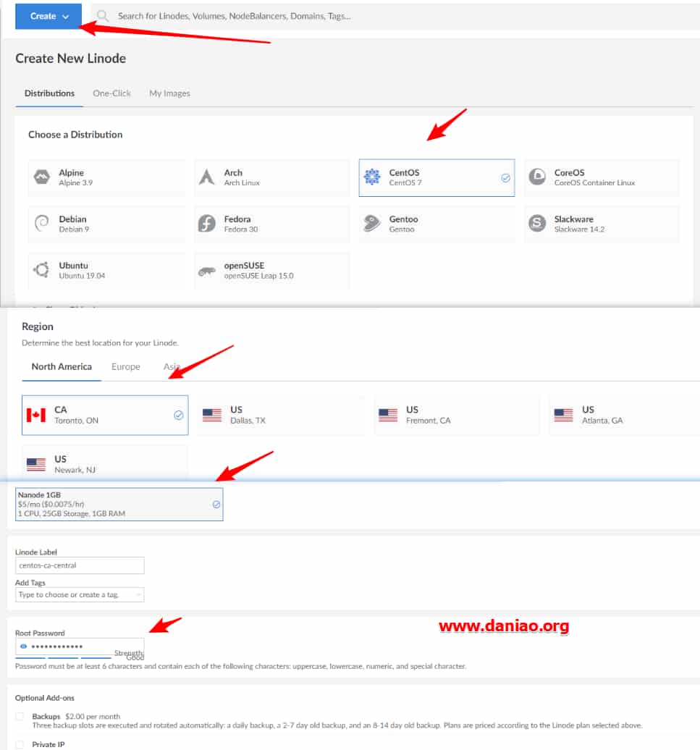The width and height of the screenshot is (700, 750).
Task: Click the Canada flag for Toronto
Action: pyautogui.click(x=36, y=415)
